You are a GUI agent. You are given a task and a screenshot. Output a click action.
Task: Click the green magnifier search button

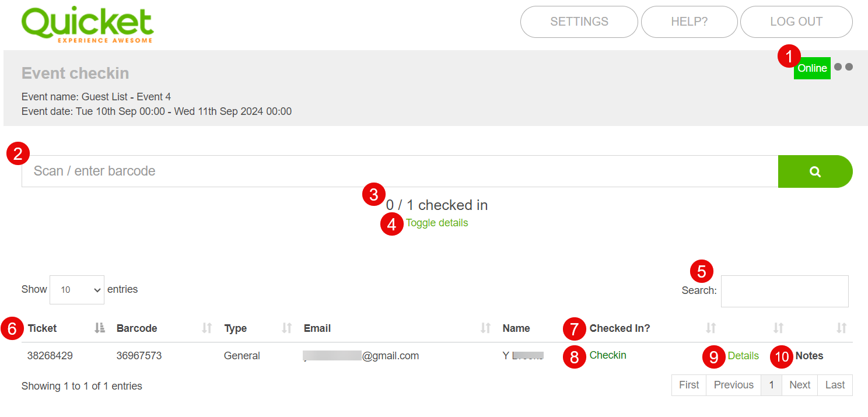[x=815, y=171]
